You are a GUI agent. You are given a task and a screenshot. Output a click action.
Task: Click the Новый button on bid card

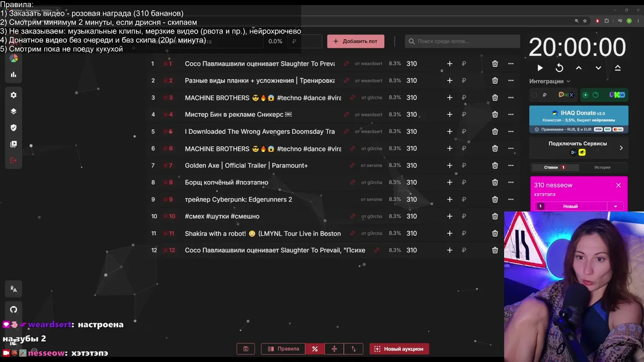pos(571,206)
